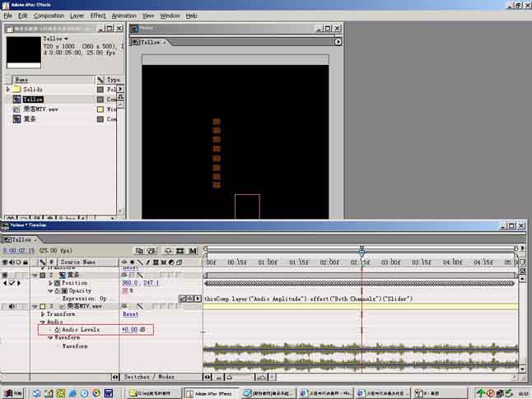Image resolution: width=532 pixels, height=399 pixels.
Task: Click the Video eye column header icon
Action: [x=5, y=262]
